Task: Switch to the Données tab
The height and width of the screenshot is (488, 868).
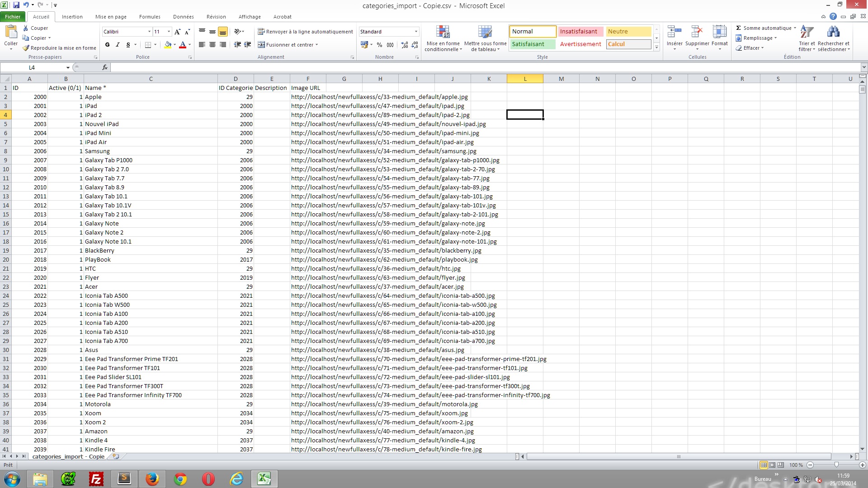Action: 183,17
